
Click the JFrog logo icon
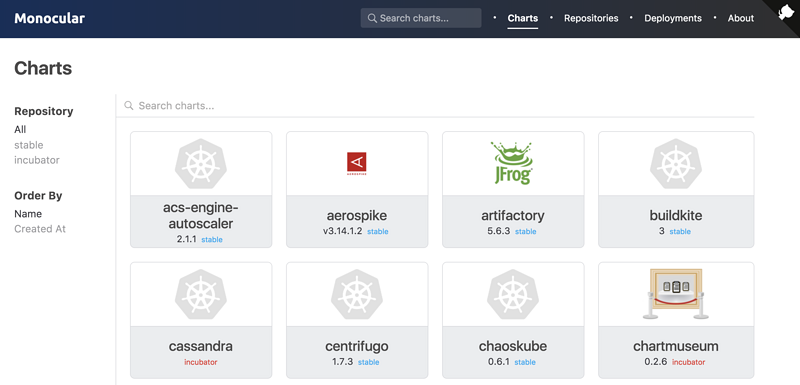513,163
